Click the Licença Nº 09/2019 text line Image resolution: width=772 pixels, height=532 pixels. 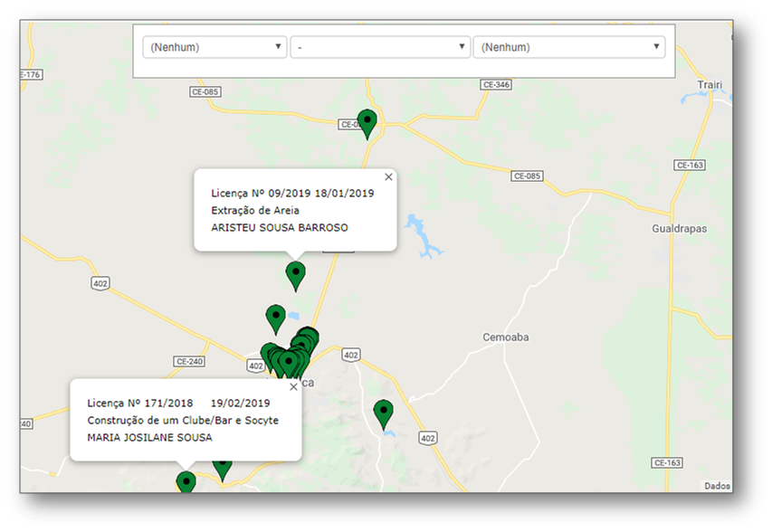tap(291, 193)
